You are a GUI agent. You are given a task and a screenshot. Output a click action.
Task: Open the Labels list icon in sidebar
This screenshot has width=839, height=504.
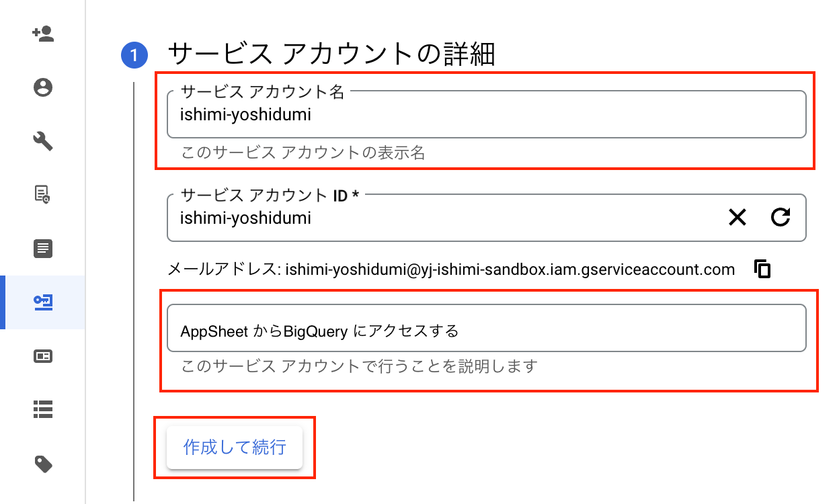click(x=43, y=410)
